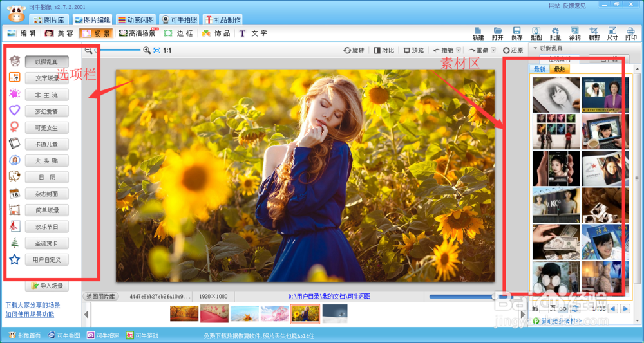This screenshot has width=644, height=343.
Task: Choose the 可爱女生 category
Action: (x=47, y=127)
